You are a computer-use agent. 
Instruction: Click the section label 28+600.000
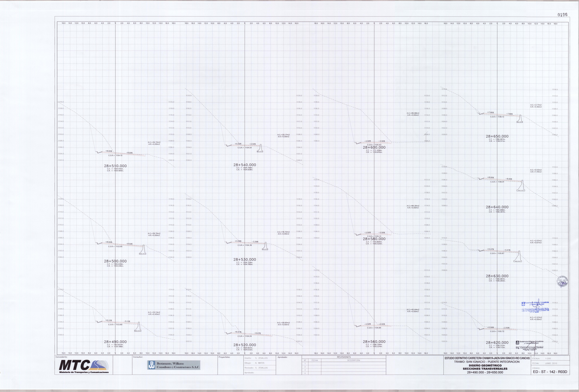pos(374,147)
